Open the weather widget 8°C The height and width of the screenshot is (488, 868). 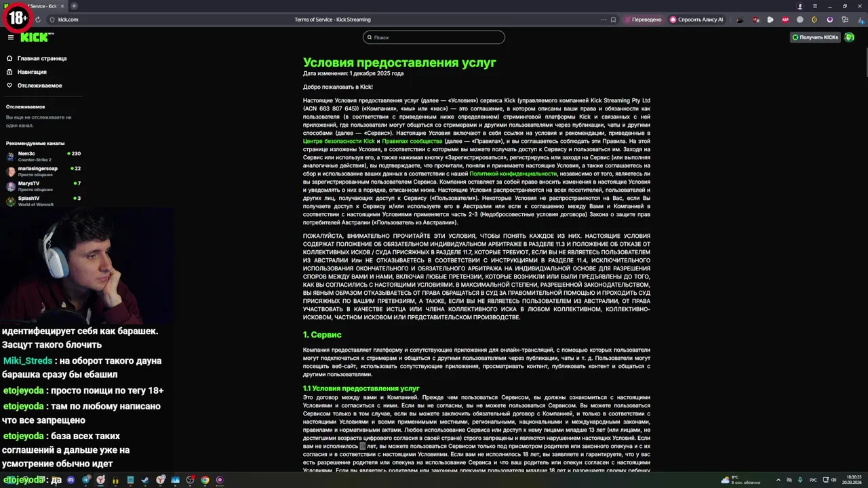click(x=742, y=480)
